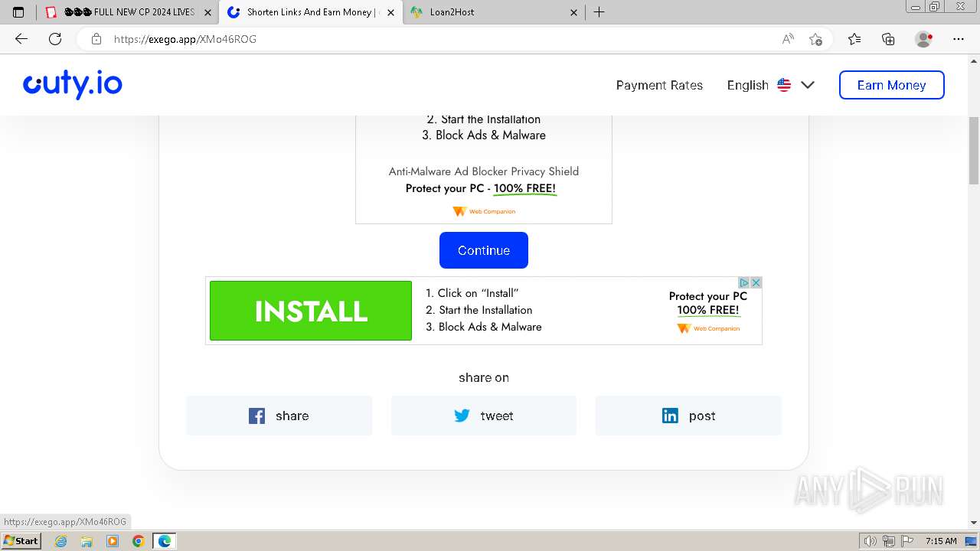
Task: Open the Windows Start menu
Action: pos(21,540)
